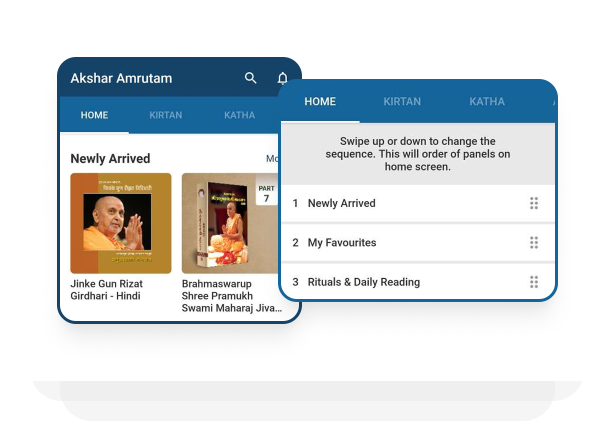Open KATHA tab on panel sequence screen
Screen dimensions: 615x421
click(x=487, y=102)
